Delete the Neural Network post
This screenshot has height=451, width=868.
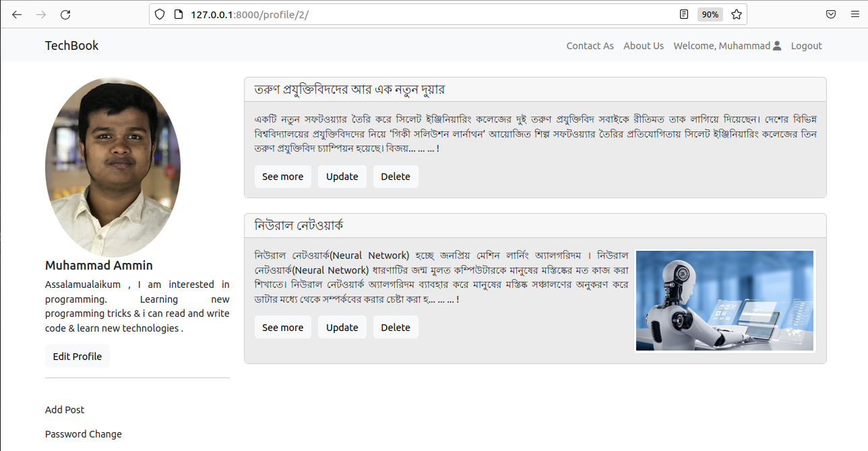(396, 327)
